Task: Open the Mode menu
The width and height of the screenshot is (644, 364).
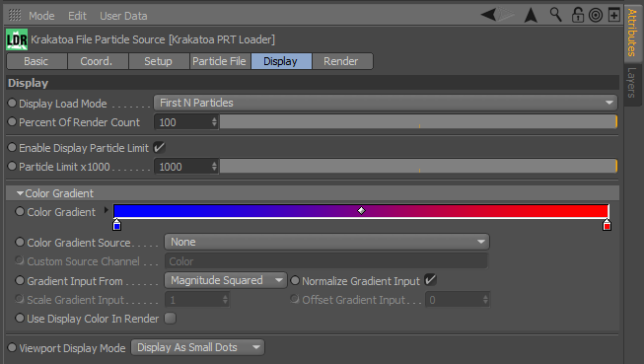Action: tap(41, 16)
